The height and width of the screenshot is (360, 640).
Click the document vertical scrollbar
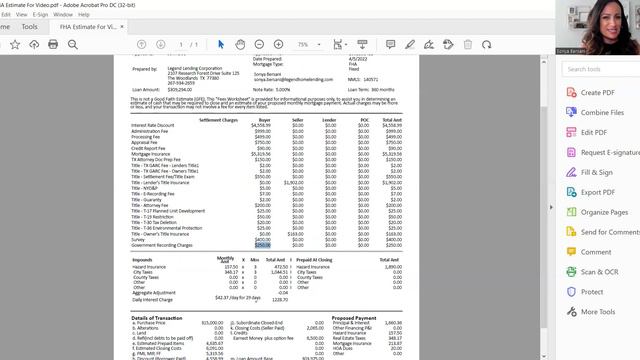(x=544, y=216)
